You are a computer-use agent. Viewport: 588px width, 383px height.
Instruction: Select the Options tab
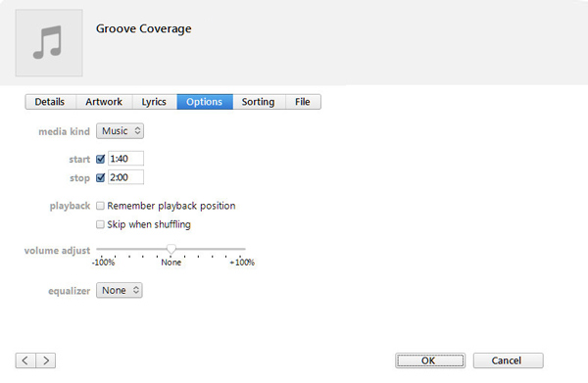coord(205,102)
